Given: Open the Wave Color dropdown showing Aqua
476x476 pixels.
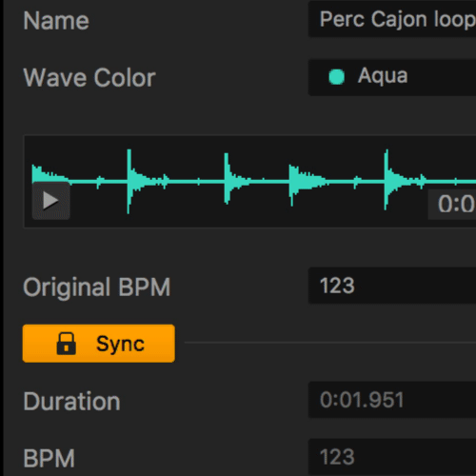Looking at the screenshot, I should pos(392,77).
